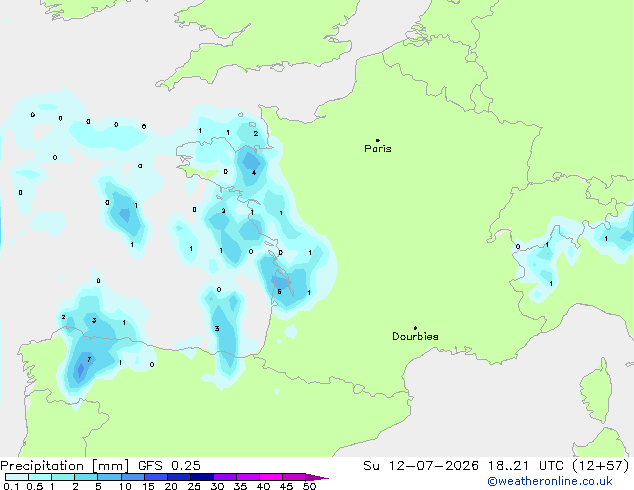Select the Paris location dot marker

point(378,140)
